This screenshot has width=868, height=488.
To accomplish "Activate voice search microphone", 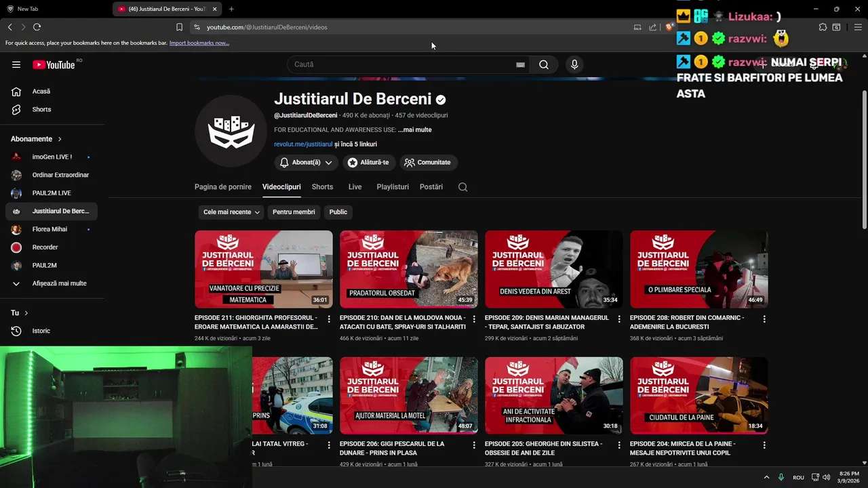I will (x=574, y=64).
